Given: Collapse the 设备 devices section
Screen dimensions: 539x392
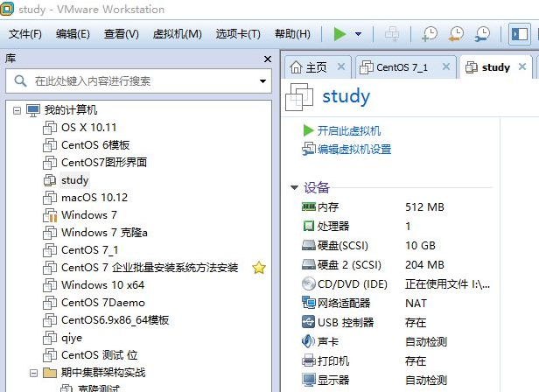Looking at the screenshot, I should tap(294, 188).
